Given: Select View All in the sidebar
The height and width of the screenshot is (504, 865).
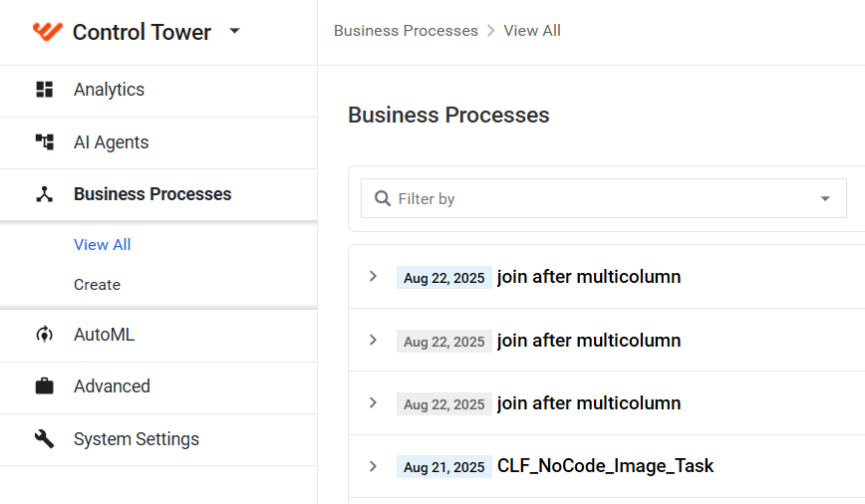Looking at the screenshot, I should (x=102, y=245).
